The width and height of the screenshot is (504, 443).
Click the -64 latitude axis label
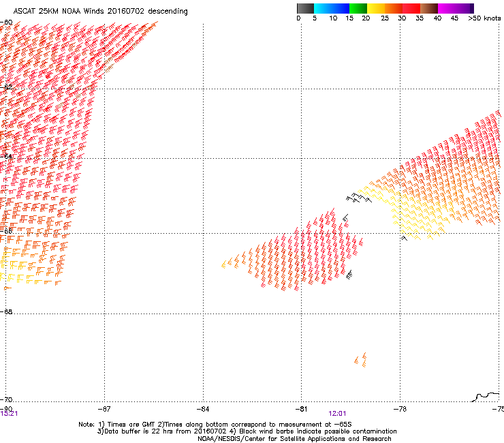point(6,157)
